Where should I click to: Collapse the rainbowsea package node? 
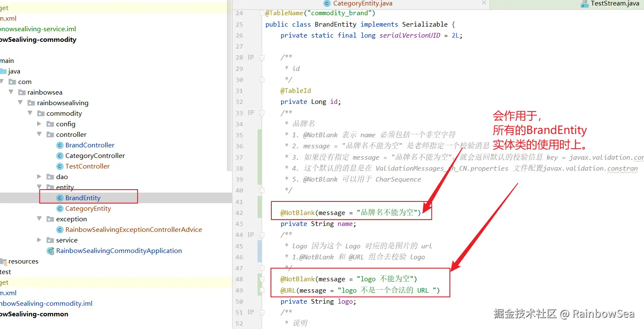pos(11,92)
